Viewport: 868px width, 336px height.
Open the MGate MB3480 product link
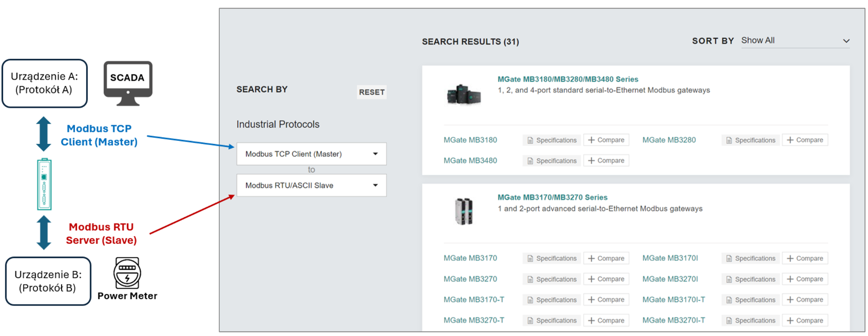470,160
